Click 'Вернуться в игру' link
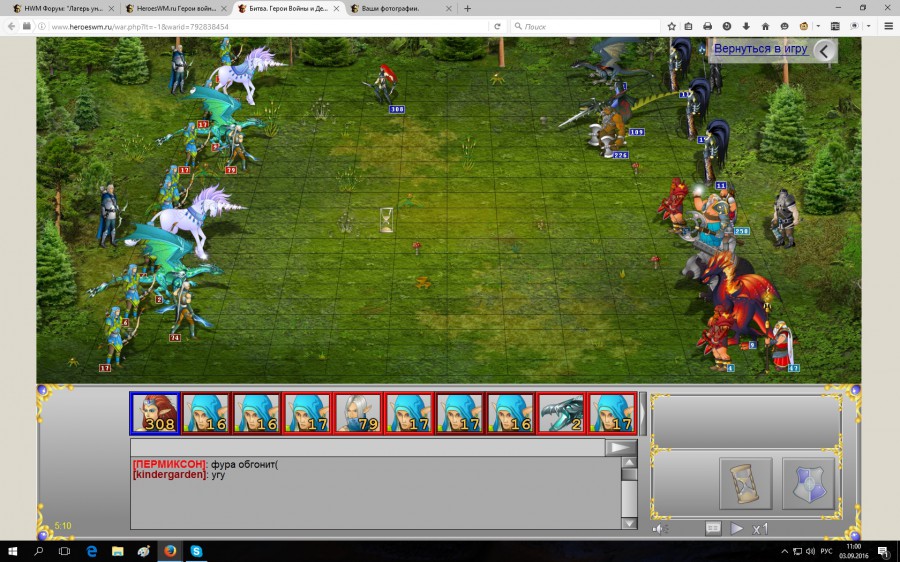This screenshot has width=900, height=562. coord(761,49)
